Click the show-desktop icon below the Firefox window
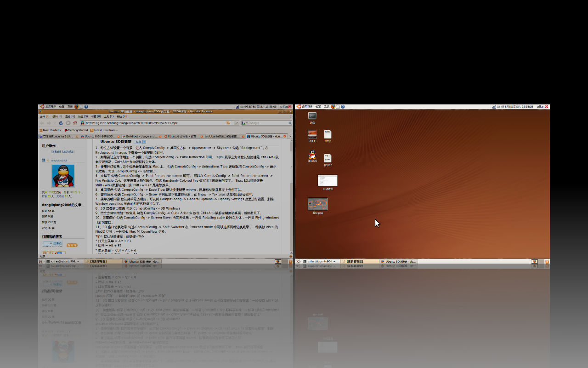The image size is (588, 368). [x=40, y=261]
